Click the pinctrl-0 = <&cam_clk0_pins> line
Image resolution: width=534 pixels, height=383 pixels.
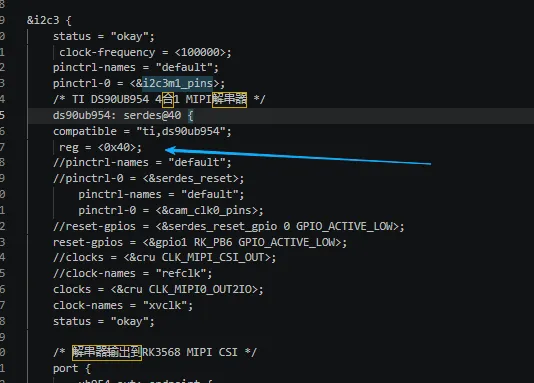pos(171,210)
